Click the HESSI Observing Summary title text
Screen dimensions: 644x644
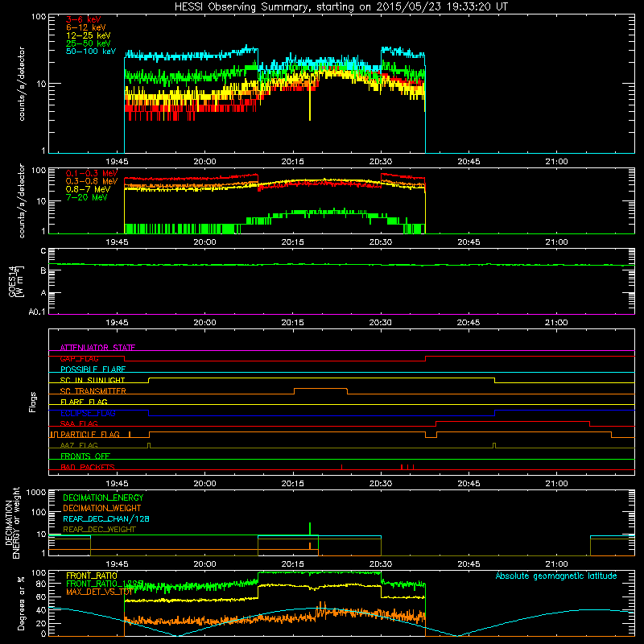click(341, 7)
